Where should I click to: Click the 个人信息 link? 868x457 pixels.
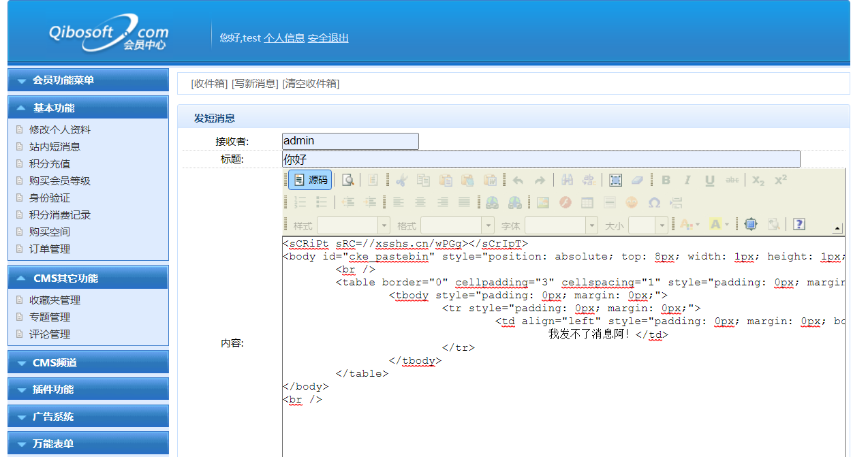click(284, 38)
